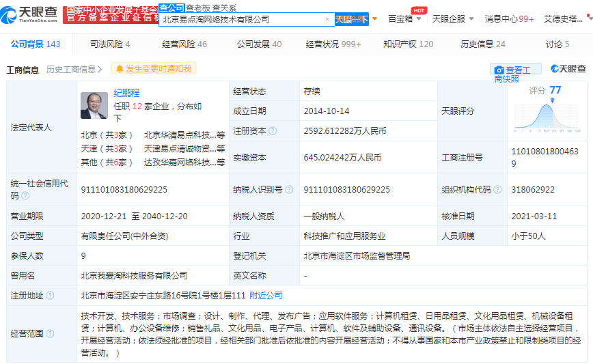593x364 pixels.
Task: Click the 天眼一下 search button
Action: click(x=352, y=19)
